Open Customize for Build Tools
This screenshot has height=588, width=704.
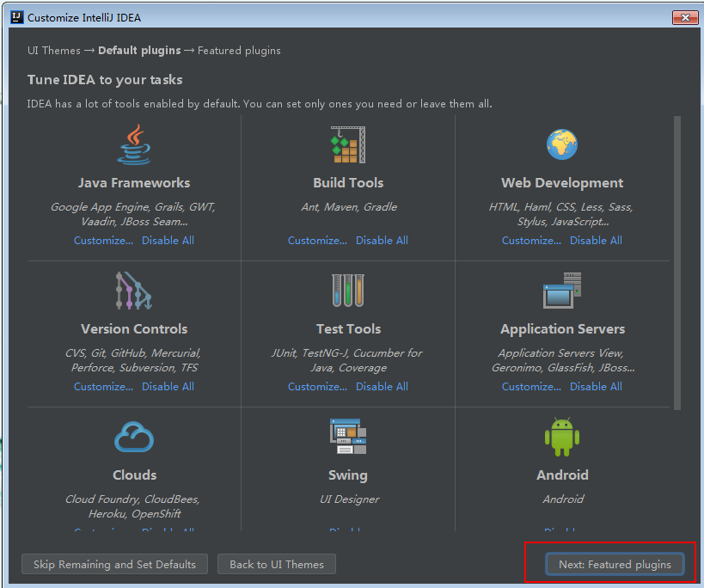[317, 241]
